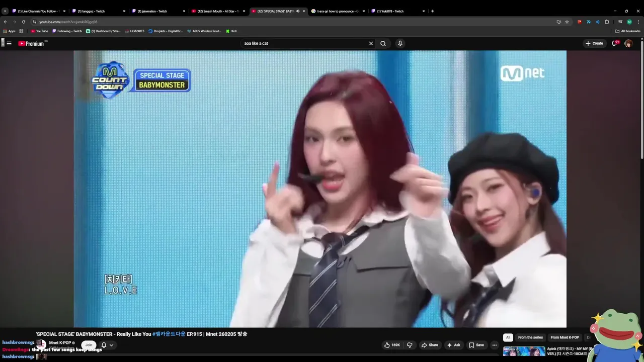Open Chrome three-dot menu
Image resolution: width=644 pixels, height=362 pixels.
pyautogui.click(x=638, y=22)
